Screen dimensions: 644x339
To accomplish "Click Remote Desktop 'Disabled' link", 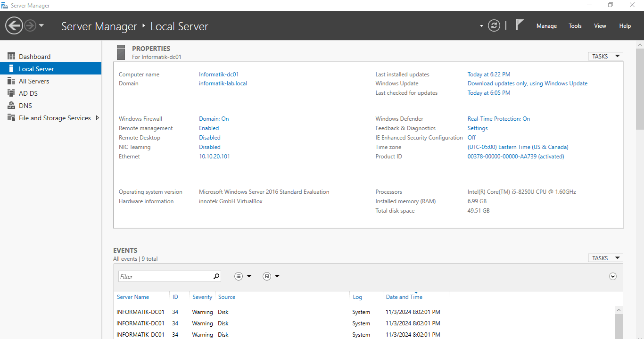I will coord(210,138).
